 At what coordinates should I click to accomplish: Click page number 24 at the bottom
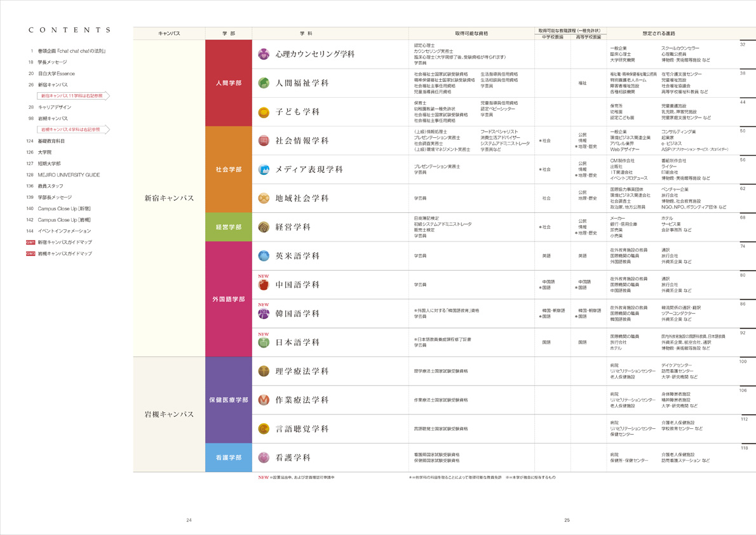click(189, 520)
